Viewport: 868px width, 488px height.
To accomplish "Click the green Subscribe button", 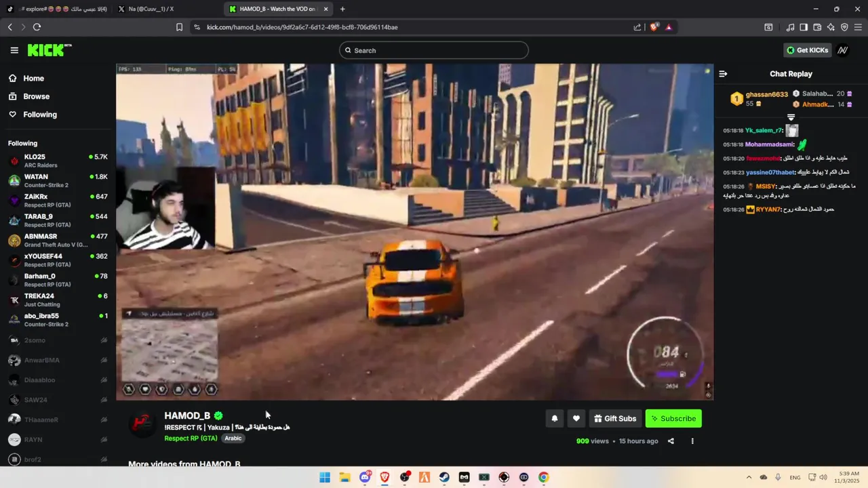I will (673, 418).
